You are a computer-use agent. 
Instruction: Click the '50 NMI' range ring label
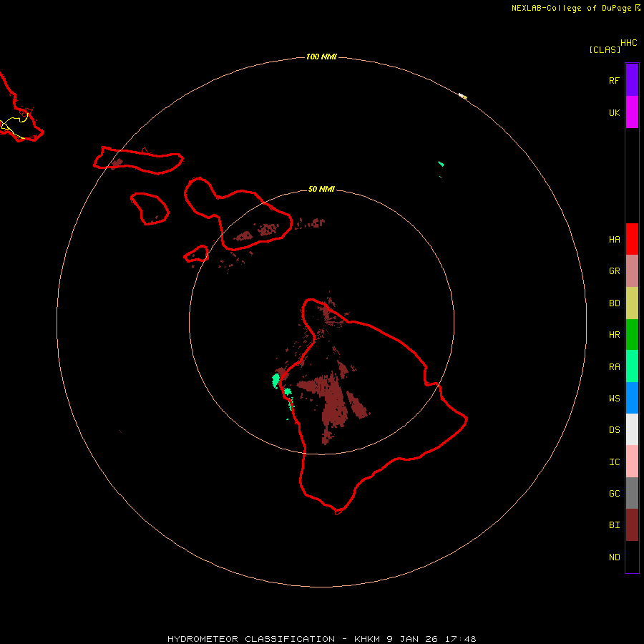[x=321, y=189]
